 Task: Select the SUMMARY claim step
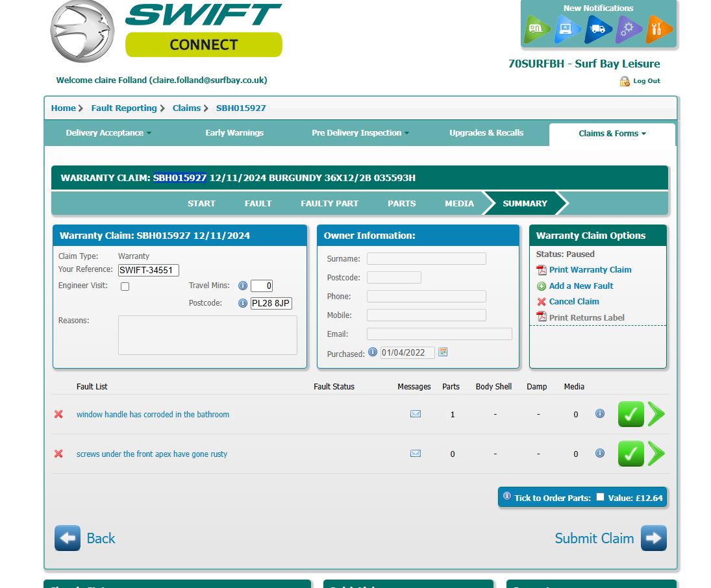tap(525, 204)
